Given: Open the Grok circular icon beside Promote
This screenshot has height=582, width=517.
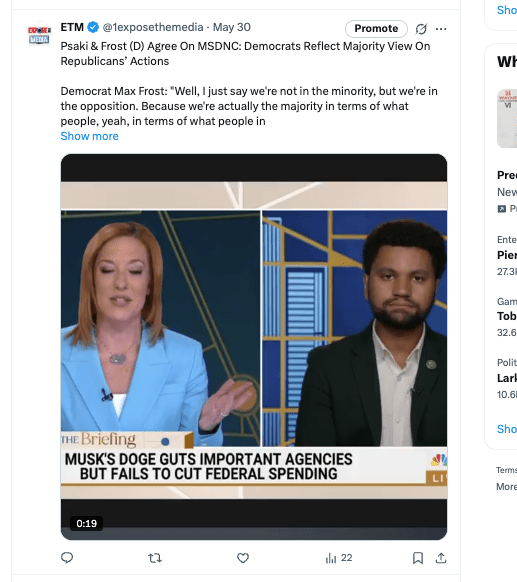Looking at the screenshot, I should [x=421, y=29].
